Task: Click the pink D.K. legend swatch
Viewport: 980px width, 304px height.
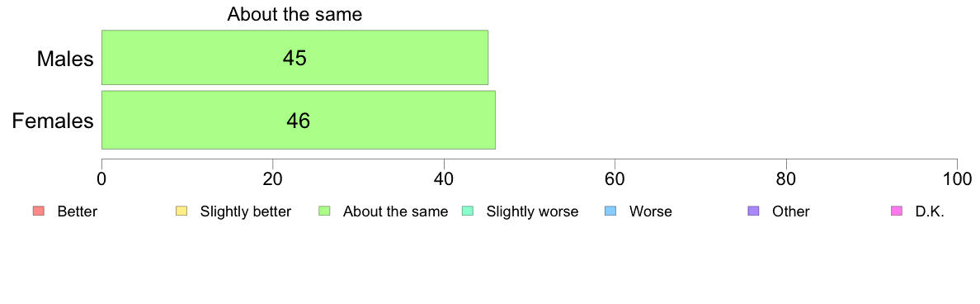Action: click(x=896, y=211)
